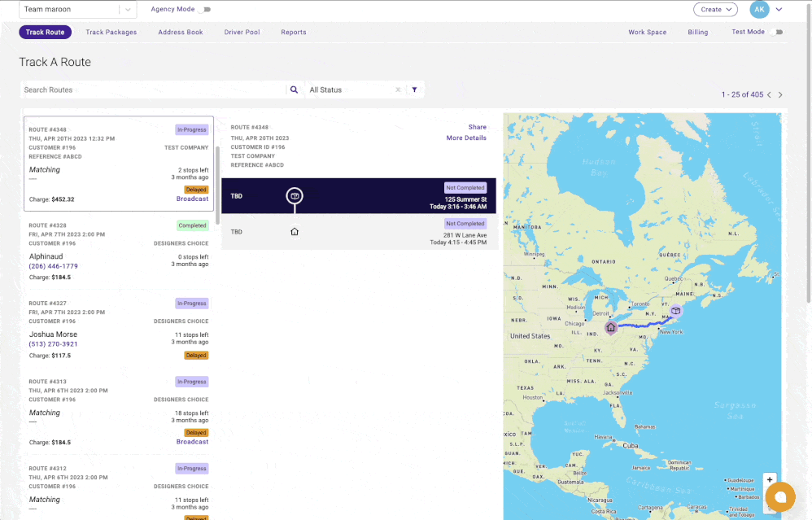812x520 pixels.
Task: Select route #4328 Completed card
Action: coord(119,253)
